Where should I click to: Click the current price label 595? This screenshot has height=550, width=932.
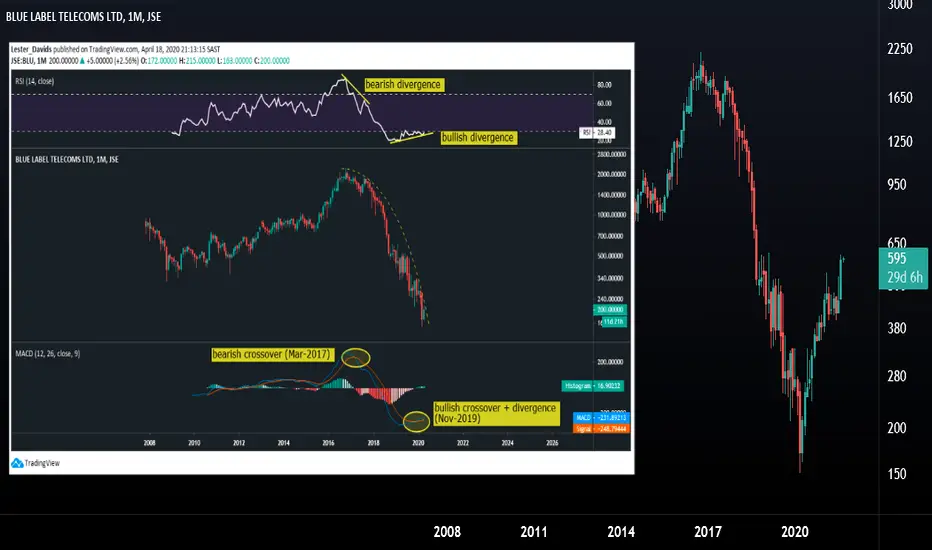[896, 259]
